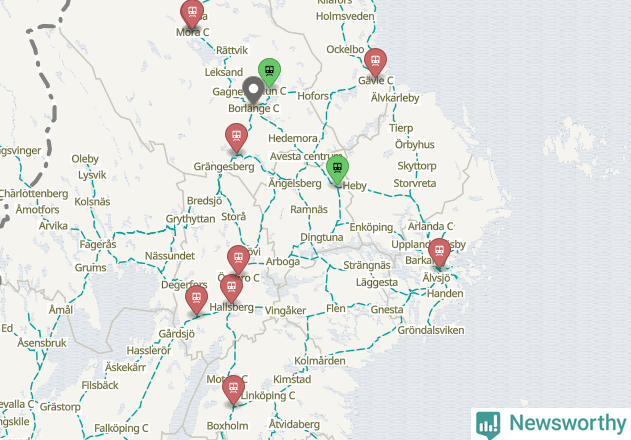Click the Oleby station label

tap(85, 159)
